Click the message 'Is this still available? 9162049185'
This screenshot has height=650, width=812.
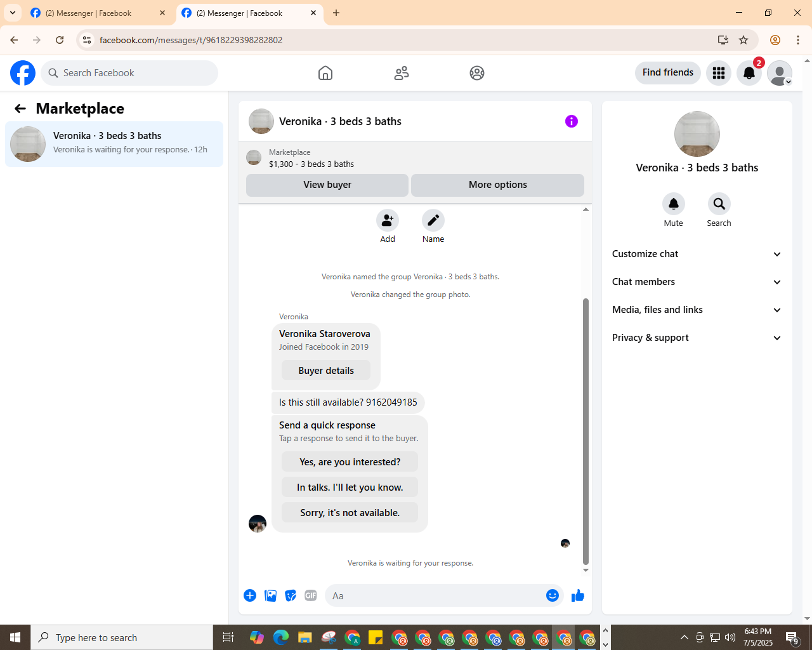coord(348,402)
